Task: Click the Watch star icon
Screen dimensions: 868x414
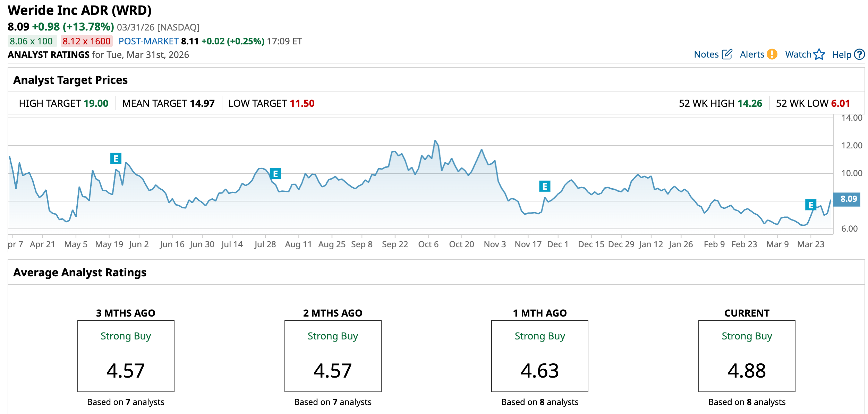Action: pyautogui.click(x=819, y=54)
